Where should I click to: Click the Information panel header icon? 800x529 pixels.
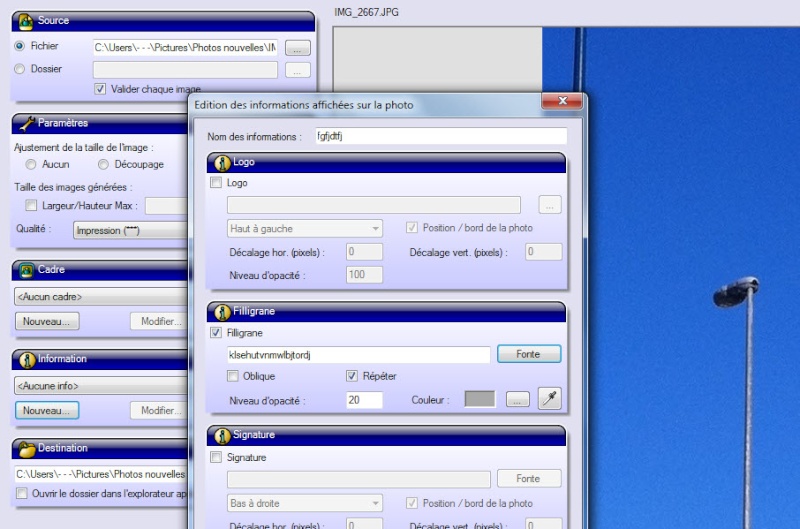coord(27,360)
